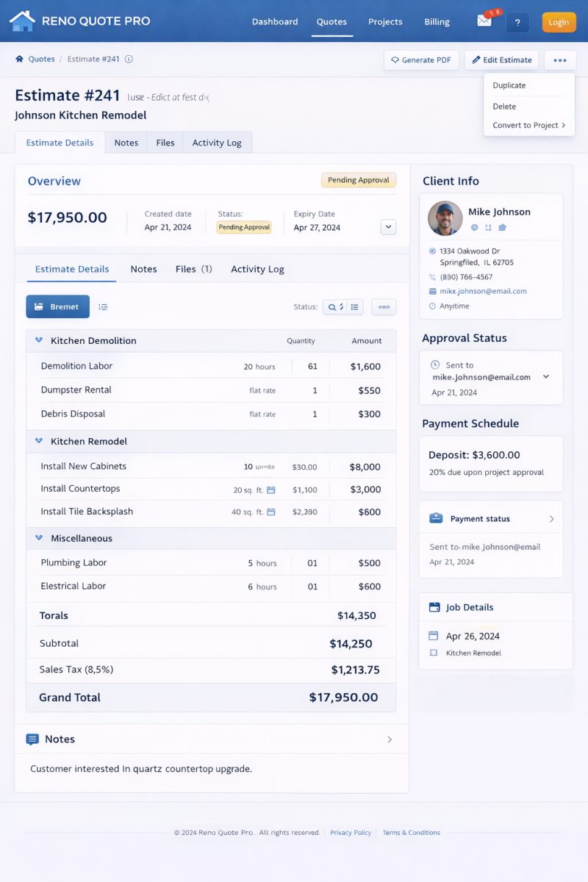
Task: Open the Billing menu in the navigation
Action: [x=437, y=22]
